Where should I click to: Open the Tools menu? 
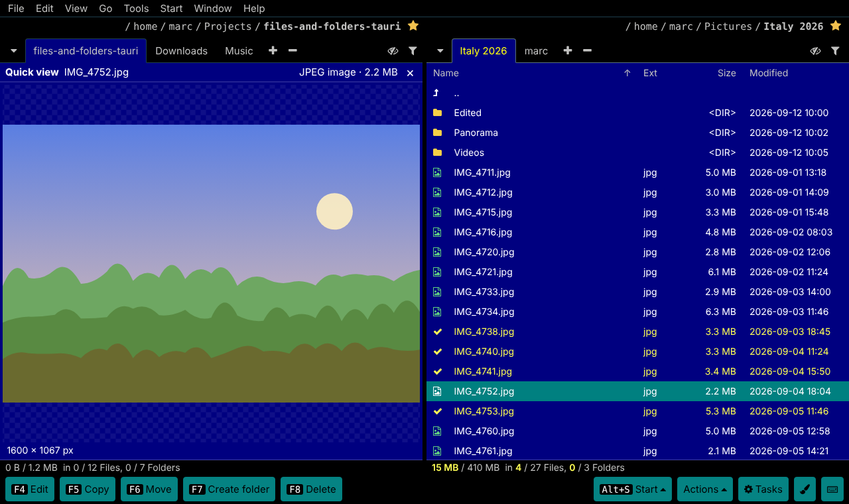tap(136, 9)
